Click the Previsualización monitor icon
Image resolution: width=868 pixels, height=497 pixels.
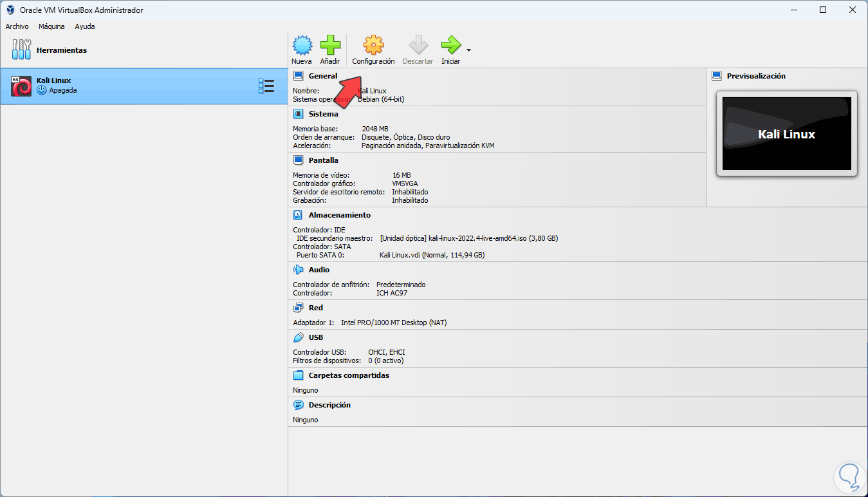[717, 76]
